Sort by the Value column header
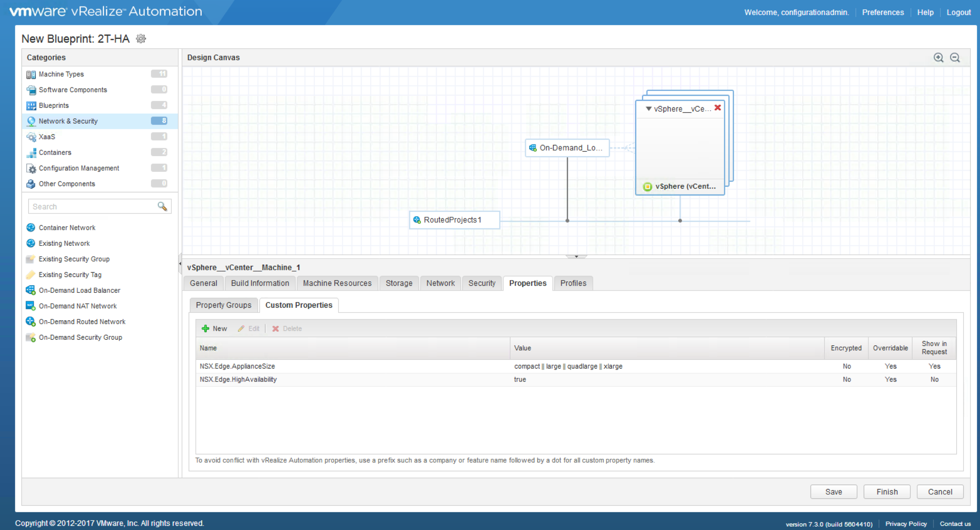This screenshot has width=980, height=530. 667,348
